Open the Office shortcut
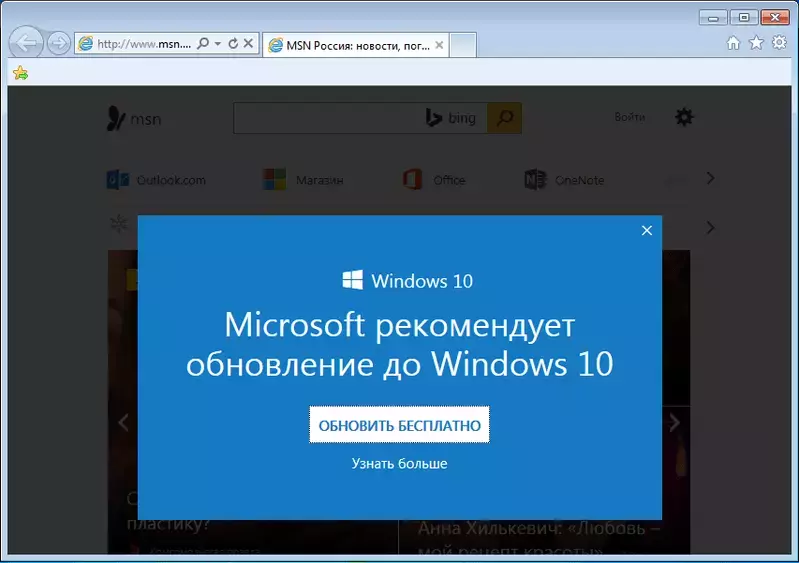The image size is (799, 563). pyautogui.click(x=434, y=180)
